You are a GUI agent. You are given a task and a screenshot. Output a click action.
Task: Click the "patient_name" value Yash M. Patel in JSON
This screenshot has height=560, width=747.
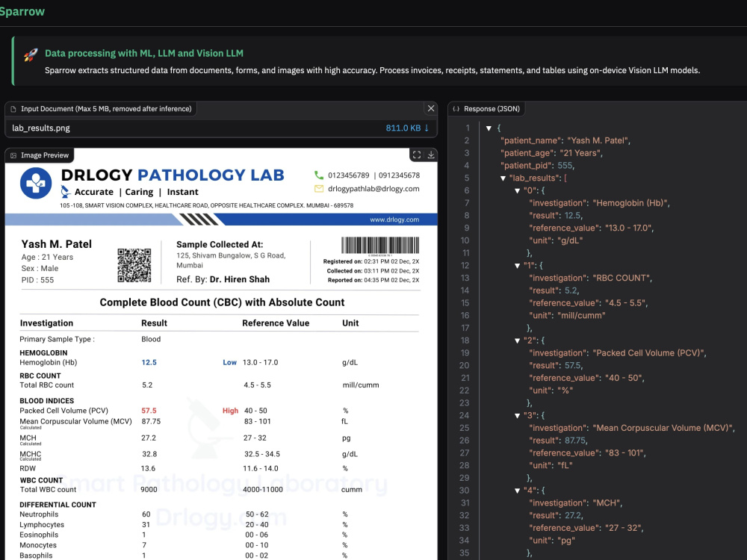(x=599, y=140)
